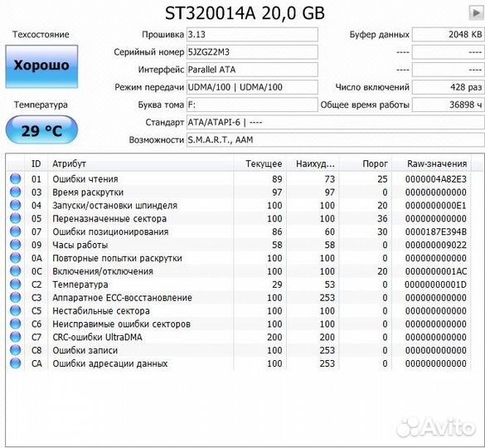Click status icon for Включения/отключения row
485x448 pixels.
15,271
